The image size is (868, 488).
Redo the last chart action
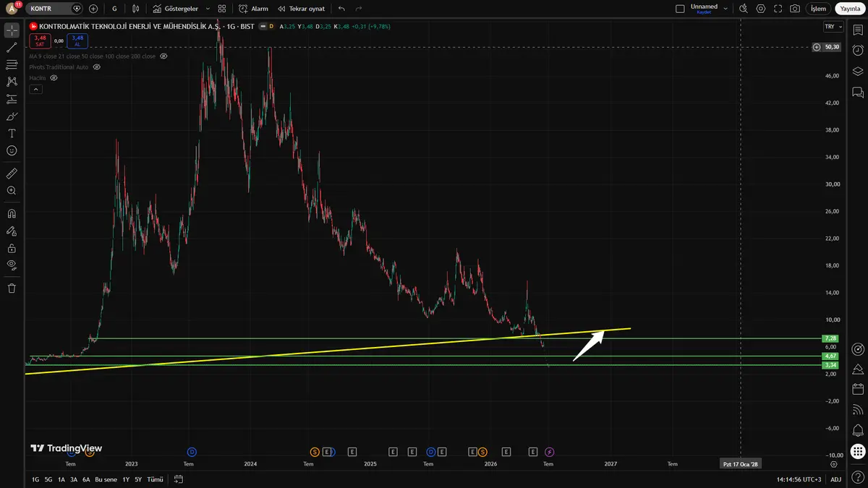click(360, 9)
